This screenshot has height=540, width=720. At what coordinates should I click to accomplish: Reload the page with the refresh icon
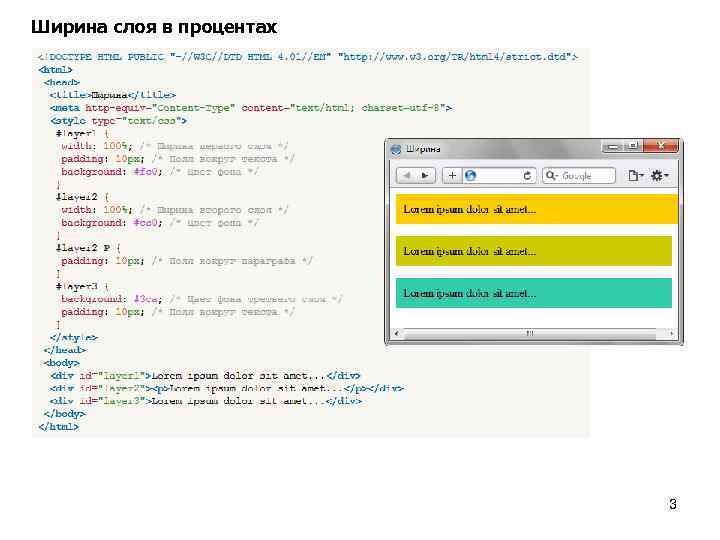point(527,175)
